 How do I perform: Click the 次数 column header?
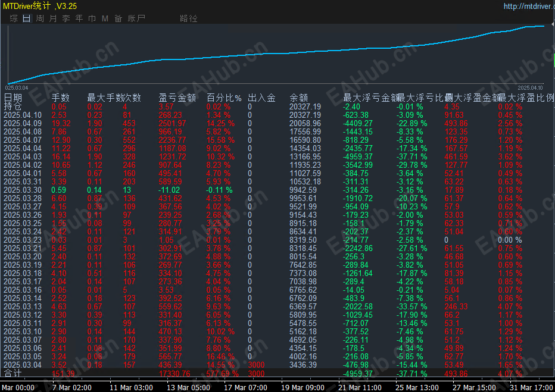132,98
